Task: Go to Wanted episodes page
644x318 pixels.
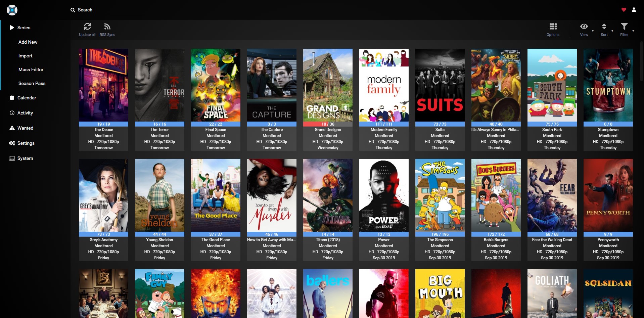Action: [x=25, y=128]
